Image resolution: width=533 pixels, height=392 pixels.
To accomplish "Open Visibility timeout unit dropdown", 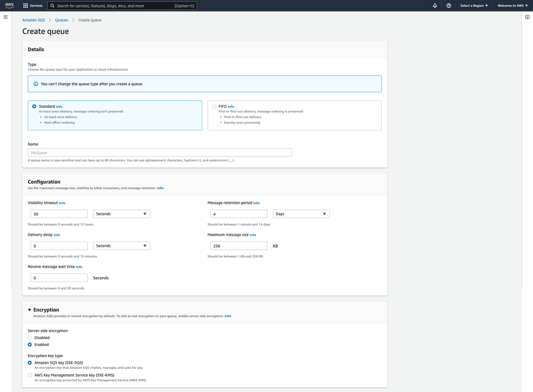I will (121, 214).
